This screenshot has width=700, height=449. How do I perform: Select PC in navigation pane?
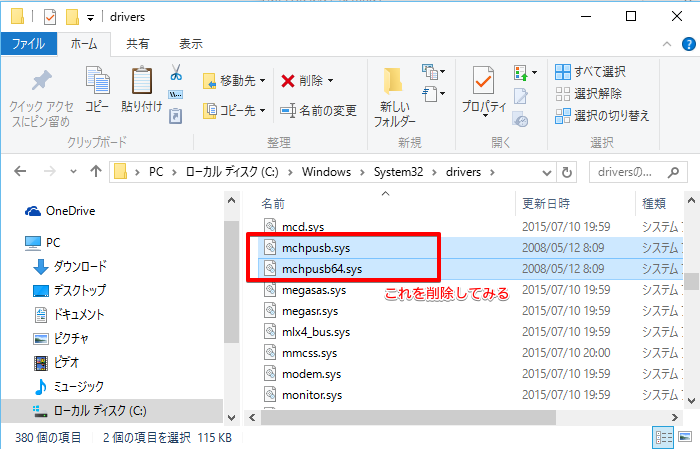click(x=43, y=243)
